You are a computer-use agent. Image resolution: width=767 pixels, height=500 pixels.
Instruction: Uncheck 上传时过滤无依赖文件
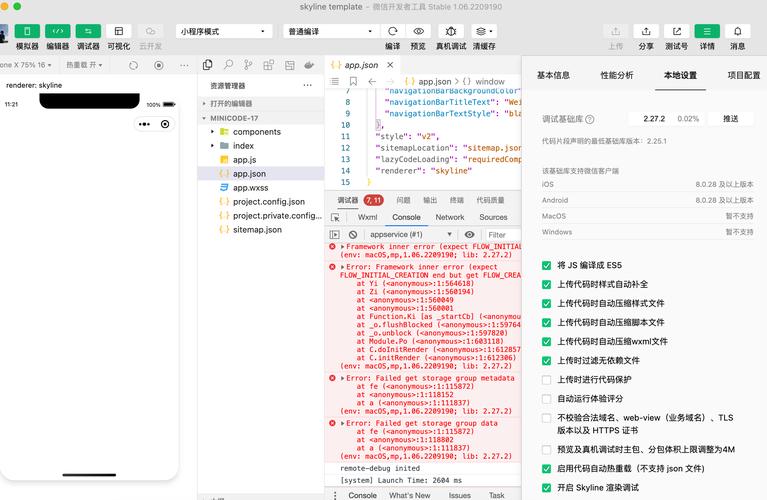click(546, 361)
